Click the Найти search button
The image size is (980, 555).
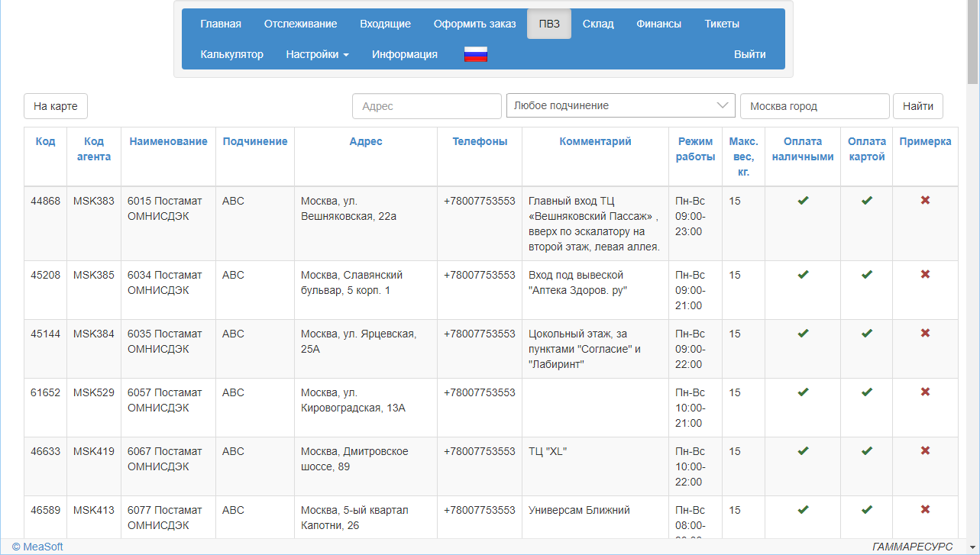[918, 106]
